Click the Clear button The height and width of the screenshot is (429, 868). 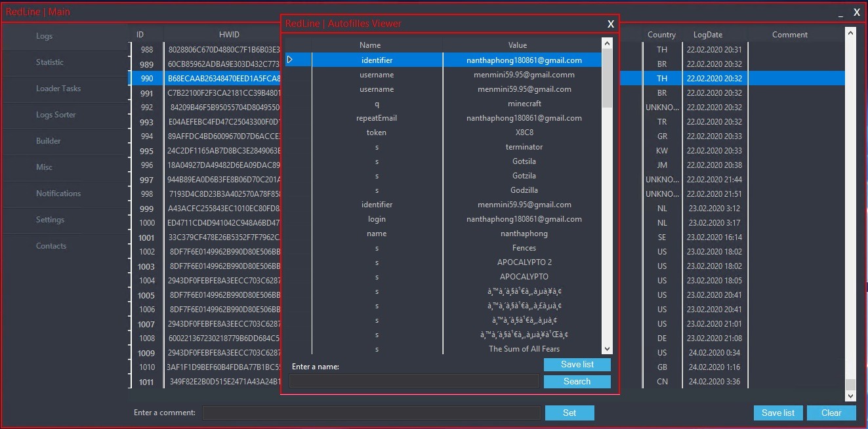tap(831, 413)
